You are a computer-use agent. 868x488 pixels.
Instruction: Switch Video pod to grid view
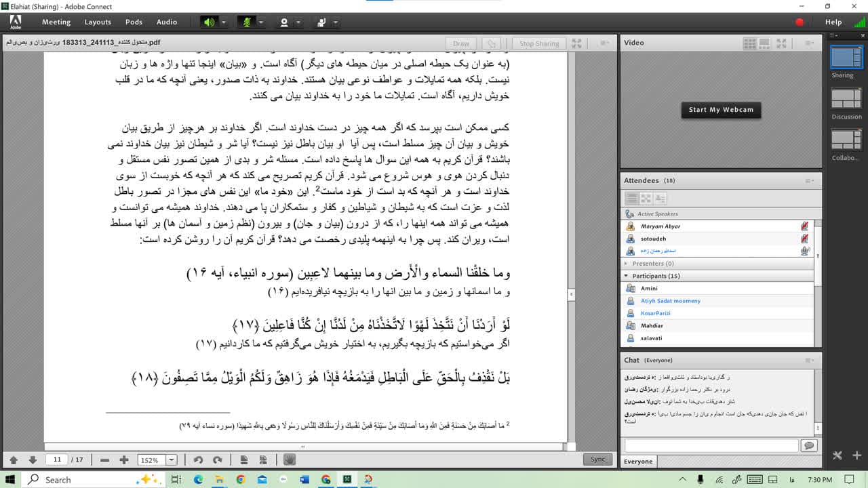(749, 43)
